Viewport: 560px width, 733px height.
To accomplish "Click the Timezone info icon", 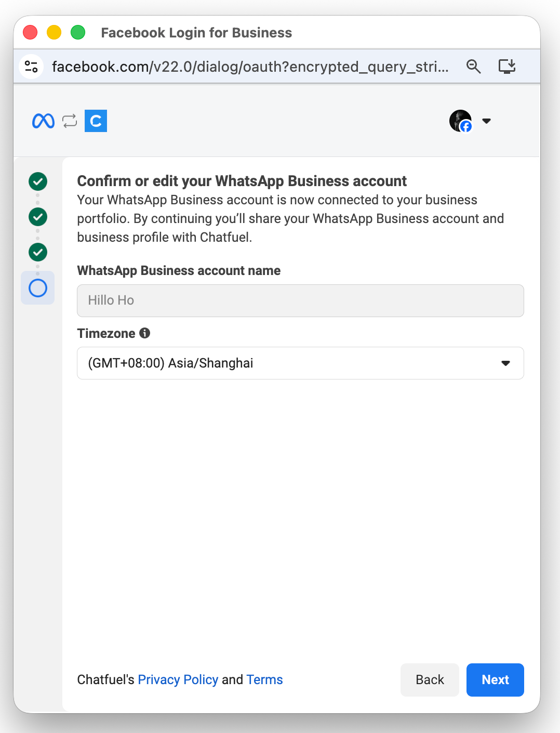I will coord(145,333).
